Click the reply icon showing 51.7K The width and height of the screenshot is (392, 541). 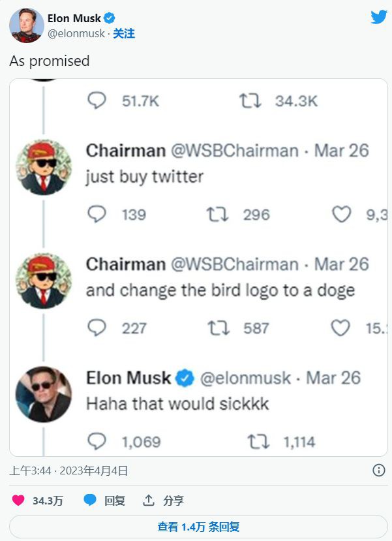coord(97,100)
